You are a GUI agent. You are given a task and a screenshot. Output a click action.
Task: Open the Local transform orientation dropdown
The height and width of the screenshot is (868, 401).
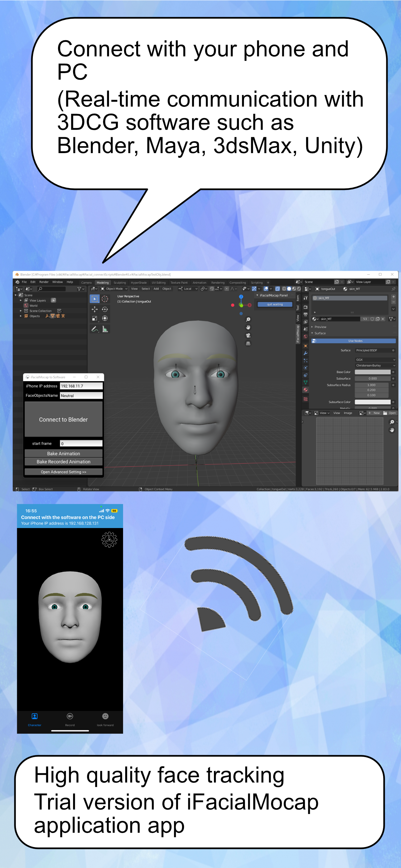(188, 289)
